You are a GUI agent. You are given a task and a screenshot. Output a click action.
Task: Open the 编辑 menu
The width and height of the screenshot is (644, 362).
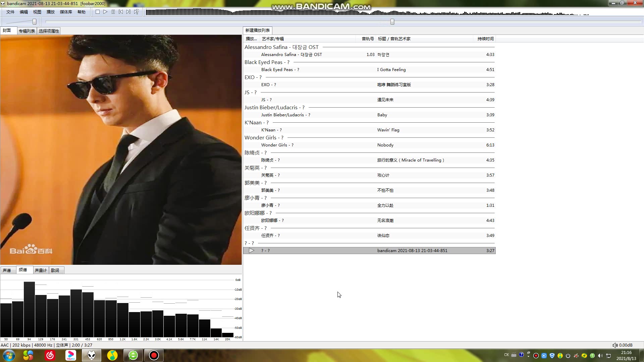(24, 12)
